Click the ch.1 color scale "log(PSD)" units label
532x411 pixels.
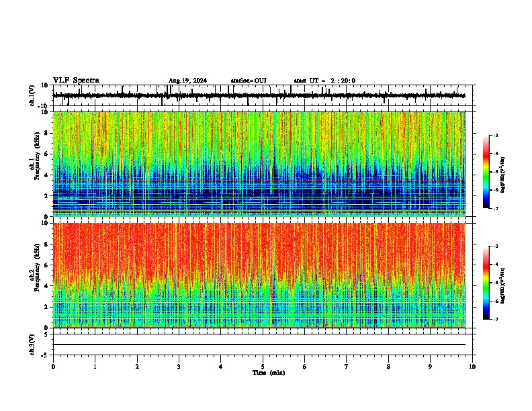[502, 175]
